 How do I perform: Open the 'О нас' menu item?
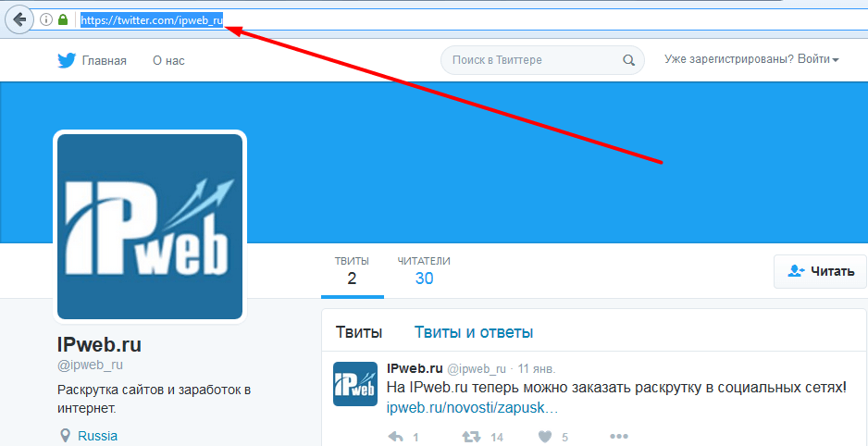coord(168,61)
